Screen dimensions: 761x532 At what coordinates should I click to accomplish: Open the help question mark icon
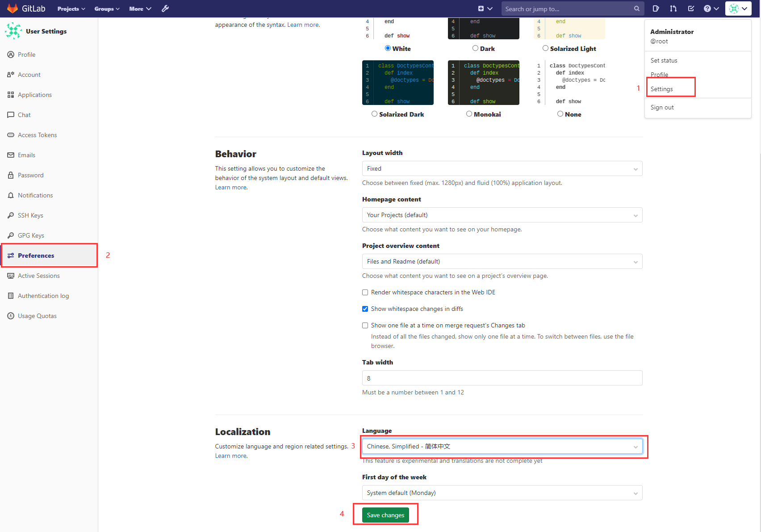708,8
